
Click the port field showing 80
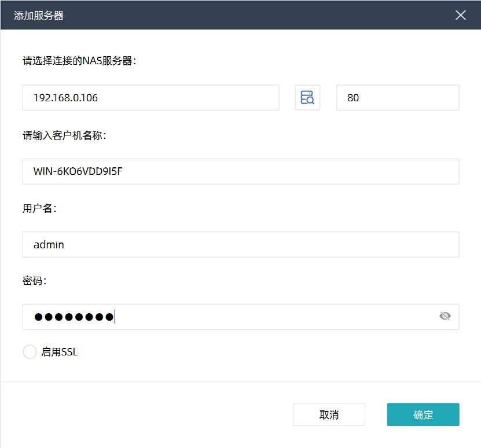point(397,97)
